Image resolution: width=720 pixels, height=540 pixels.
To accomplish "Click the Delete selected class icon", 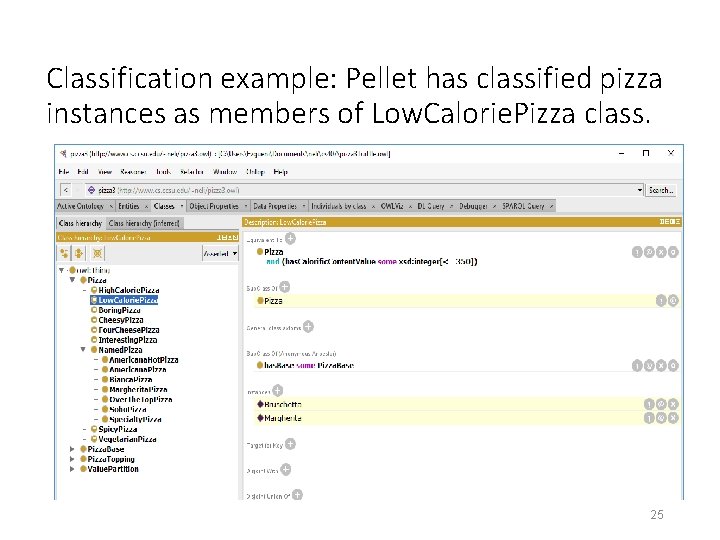I will point(97,253).
